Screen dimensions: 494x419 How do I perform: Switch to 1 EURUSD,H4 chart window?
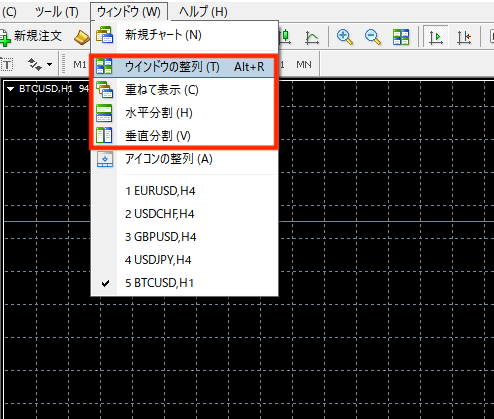184,191
